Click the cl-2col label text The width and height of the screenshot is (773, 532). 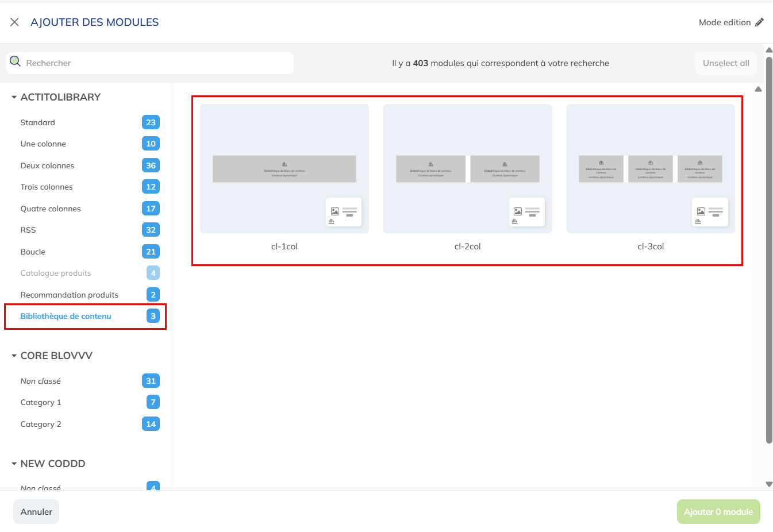[x=468, y=246]
